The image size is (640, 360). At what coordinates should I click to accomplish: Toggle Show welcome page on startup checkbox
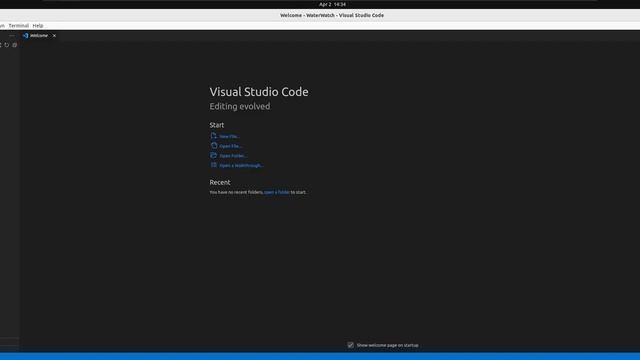click(x=351, y=345)
